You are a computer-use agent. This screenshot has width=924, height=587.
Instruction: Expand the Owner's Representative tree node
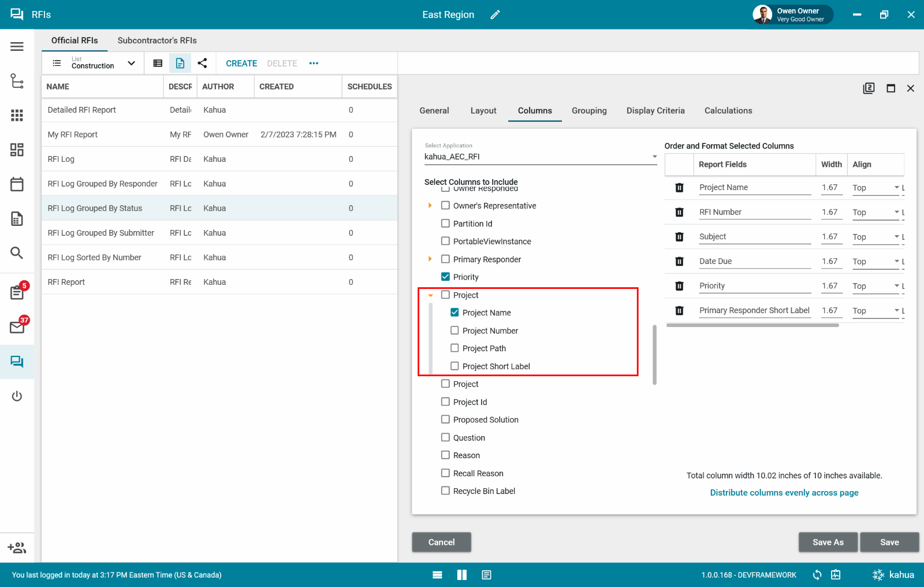click(430, 206)
